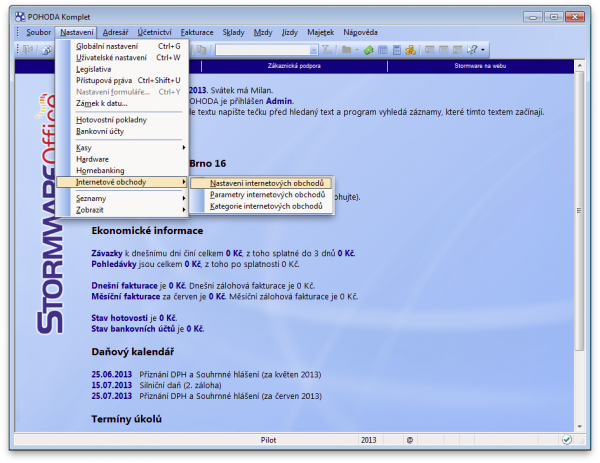Select Homebanking menu entry
The width and height of the screenshot is (600, 463).
pyautogui.click(x=122, y=171)
